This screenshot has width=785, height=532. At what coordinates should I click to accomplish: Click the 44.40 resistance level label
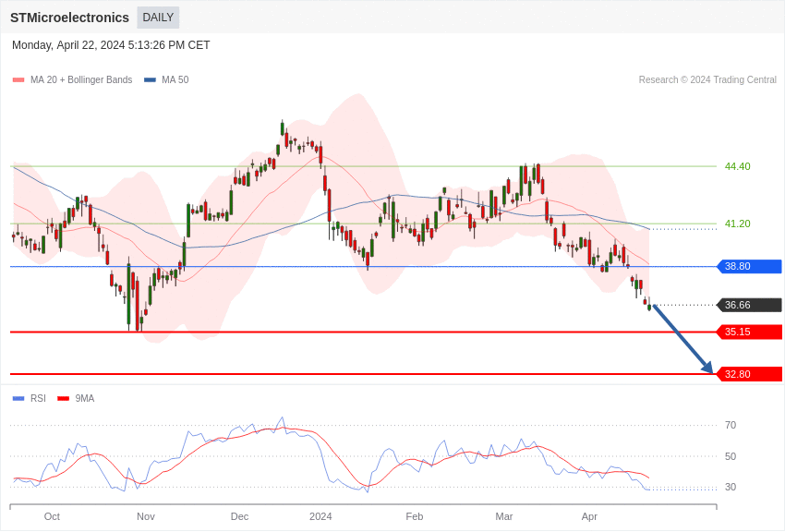pos(737,167)
